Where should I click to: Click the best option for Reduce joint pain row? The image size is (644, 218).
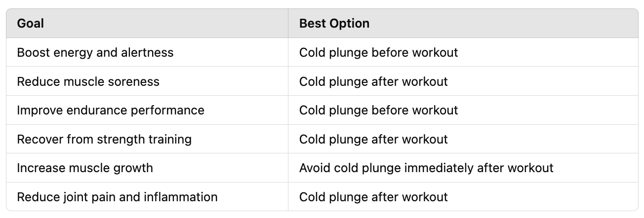pos(463,197)
